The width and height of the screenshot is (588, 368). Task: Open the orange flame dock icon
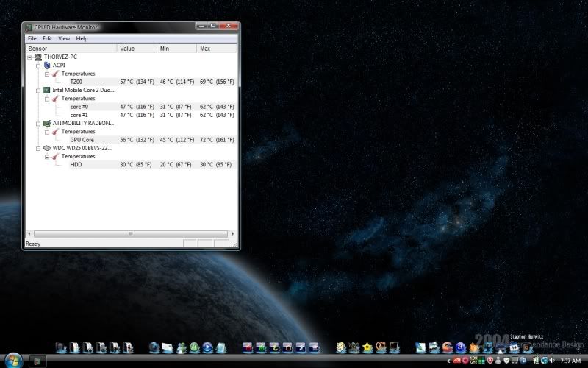tap(474, 347)
